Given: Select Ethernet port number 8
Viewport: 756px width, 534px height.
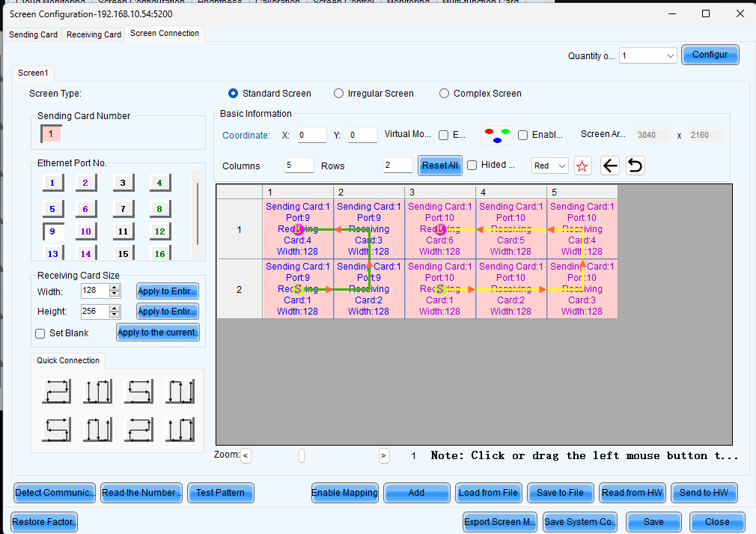Looking at the screenshot, I should click(x=160, y=209).
